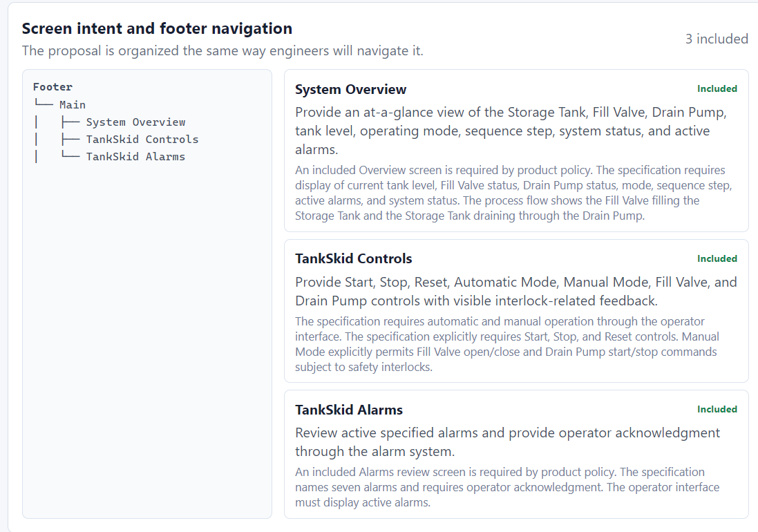Select the Footer root node in tree
Screen dimensions: 758x532
53,87
